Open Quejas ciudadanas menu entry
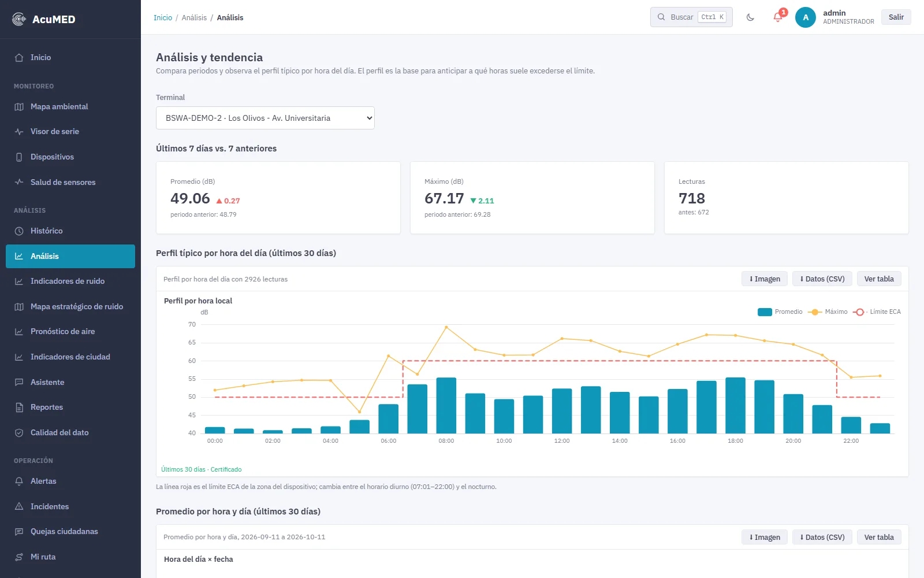The image size is (924, 578). pos(70,532)
